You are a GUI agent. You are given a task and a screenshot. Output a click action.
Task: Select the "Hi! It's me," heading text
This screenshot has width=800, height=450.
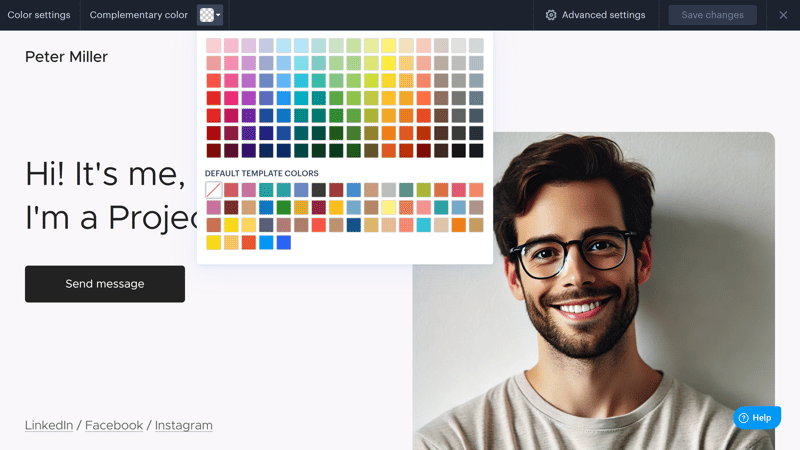(105, 174)
